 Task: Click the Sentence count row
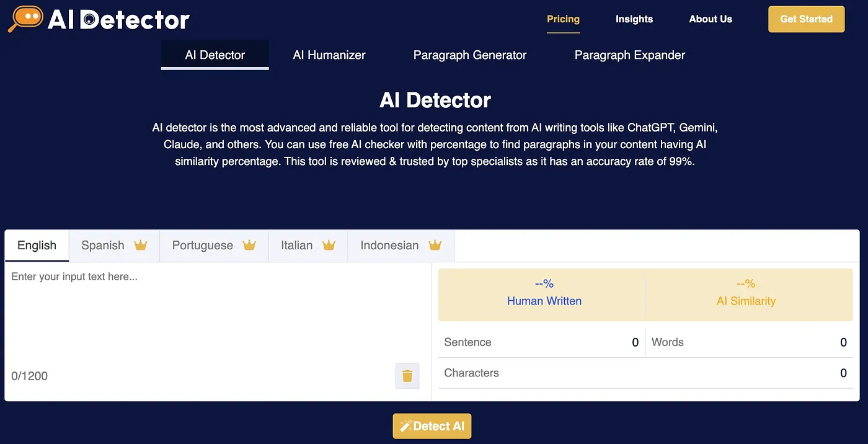(541, 342)
